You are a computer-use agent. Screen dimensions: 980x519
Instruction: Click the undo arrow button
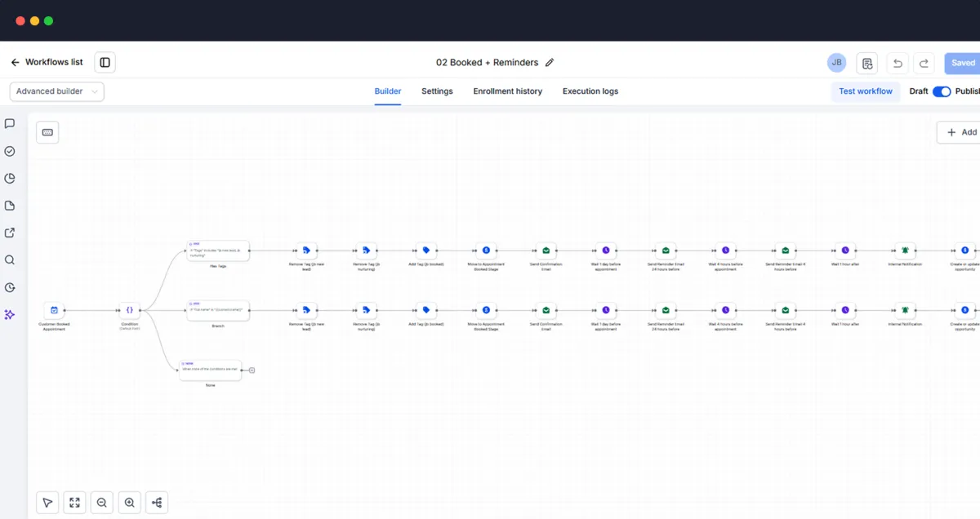point(898,63)
